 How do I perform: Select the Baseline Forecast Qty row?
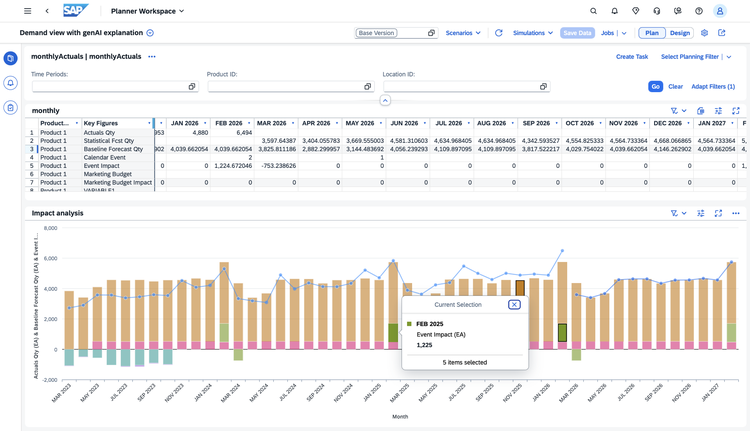click(x=113, y=149)
